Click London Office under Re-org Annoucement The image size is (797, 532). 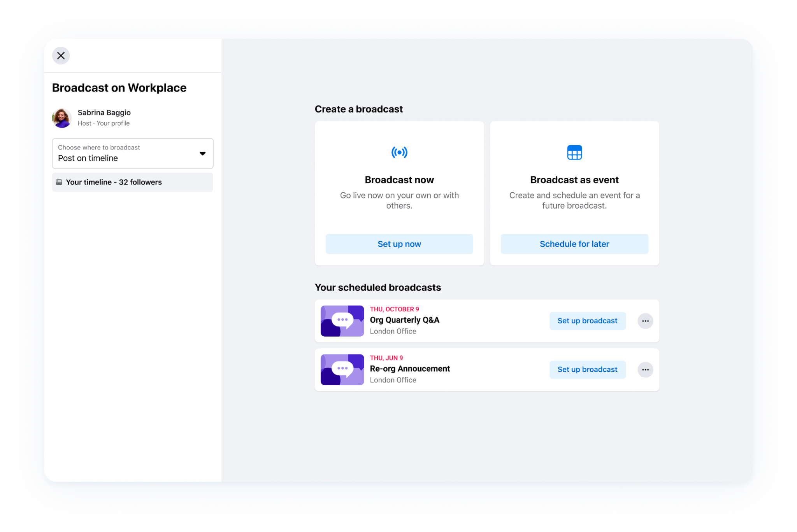[393, 380]
